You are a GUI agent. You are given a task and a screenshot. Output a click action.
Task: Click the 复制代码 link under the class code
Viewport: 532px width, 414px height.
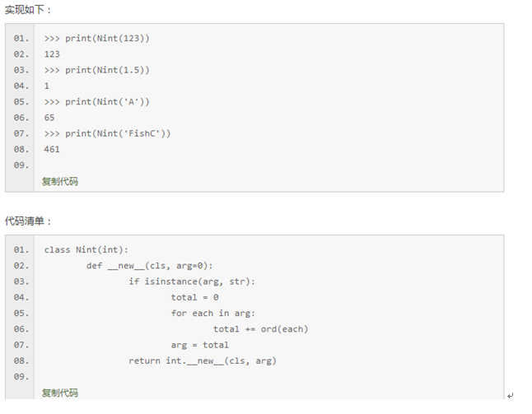coord(60,393)
